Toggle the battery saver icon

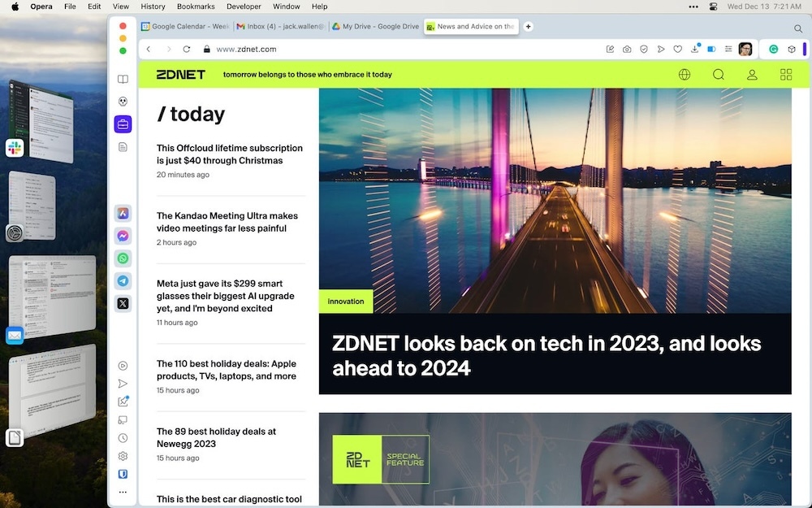(x=711, y=50)
